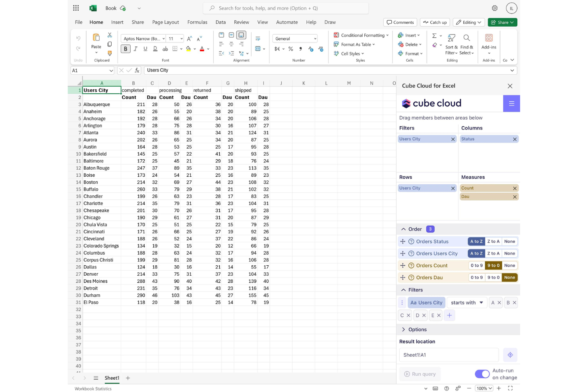This screenshot has width=588, height=392.
Task: Click the move handle for Orders Status
Action: 403,241
